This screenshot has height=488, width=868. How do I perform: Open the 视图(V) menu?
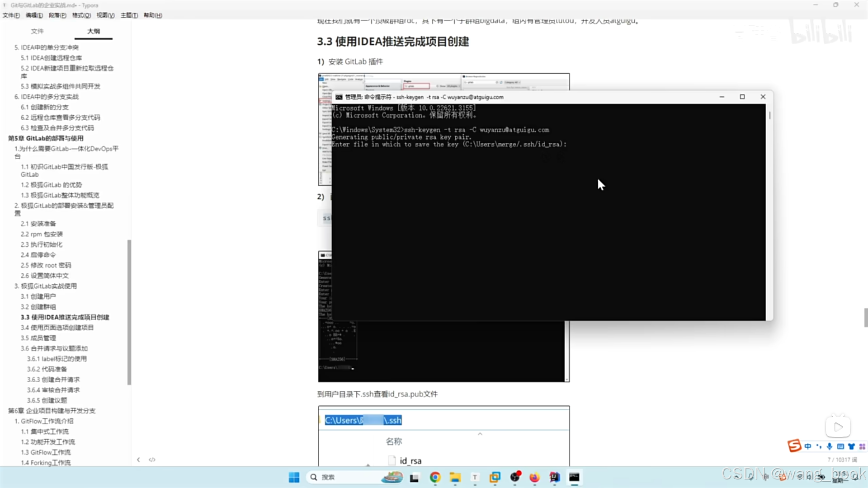105,15
